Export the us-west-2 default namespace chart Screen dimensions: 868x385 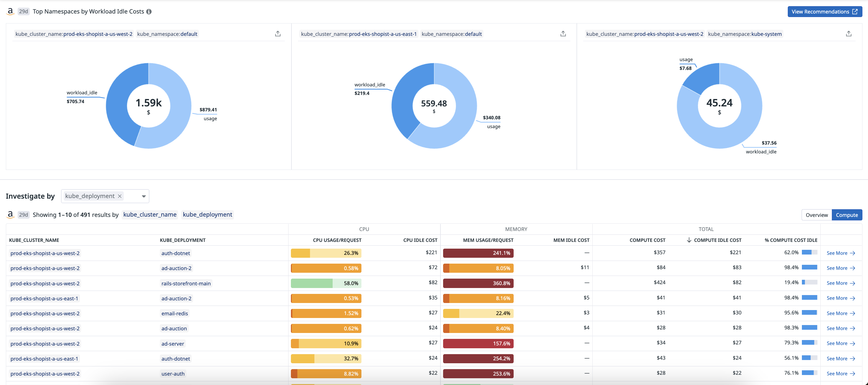tap(278, 34)
